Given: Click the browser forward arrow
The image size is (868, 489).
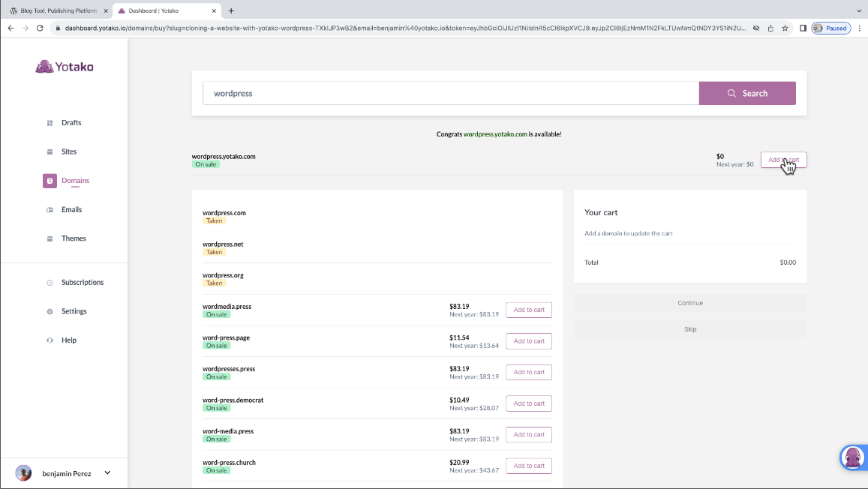Looking at the screenshot, I should tap(26, 28).
